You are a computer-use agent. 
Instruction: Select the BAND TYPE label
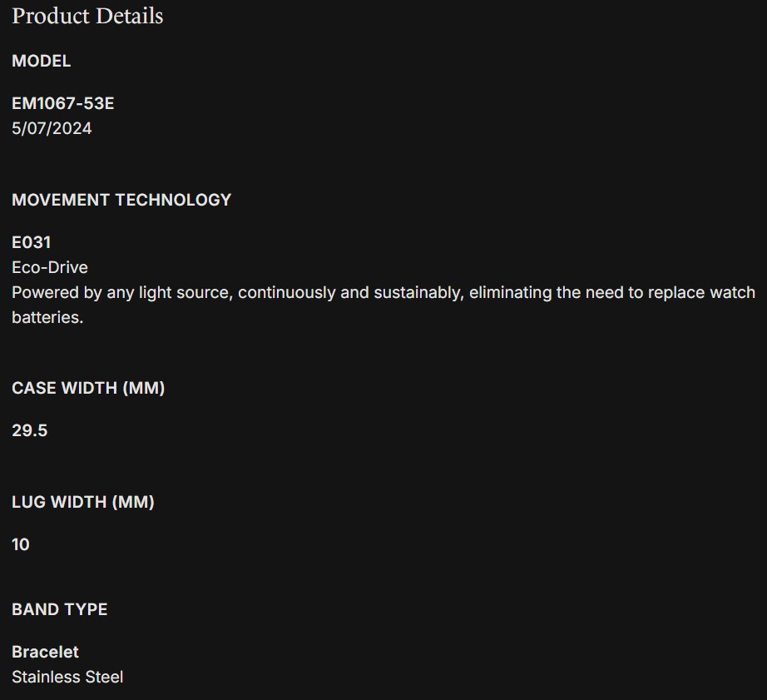pos(60,609)
